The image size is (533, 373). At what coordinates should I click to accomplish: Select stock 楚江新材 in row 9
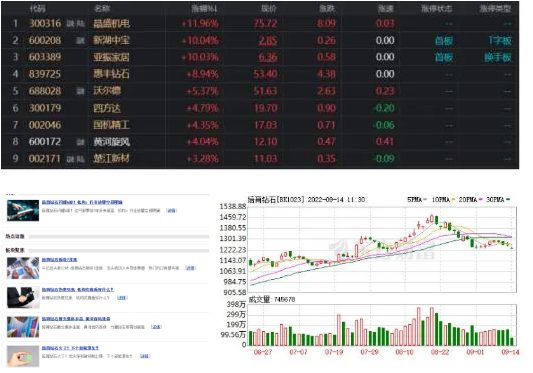[x=111, y=159]
